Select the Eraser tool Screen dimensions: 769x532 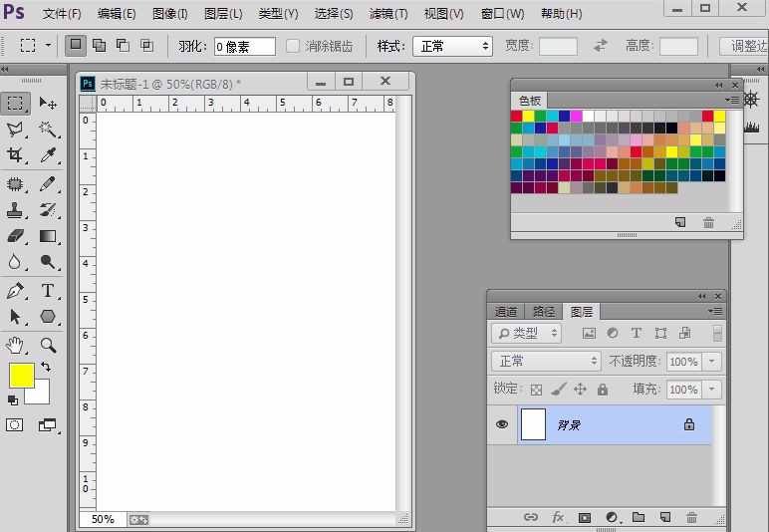[15, 236]
